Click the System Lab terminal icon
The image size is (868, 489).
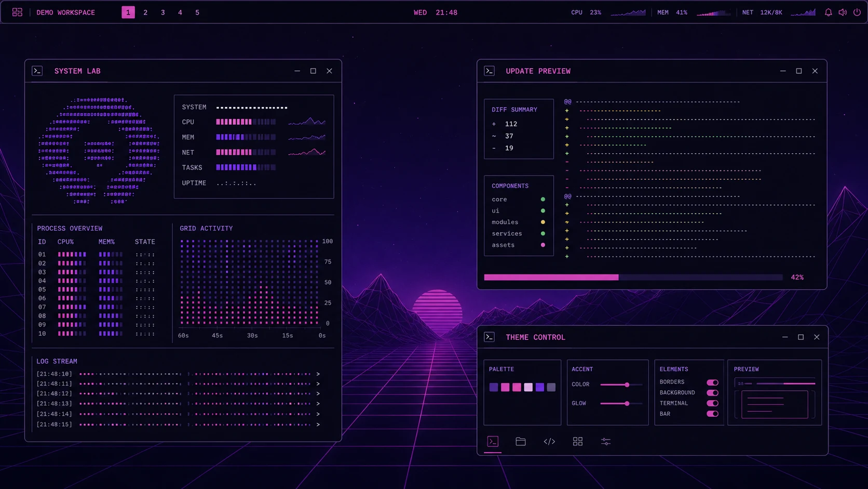point(37,71)
